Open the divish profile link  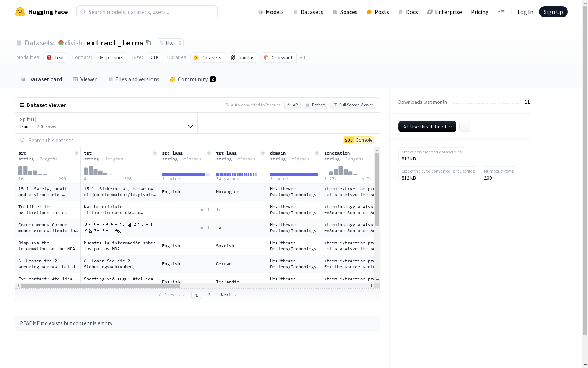point(73,43)
